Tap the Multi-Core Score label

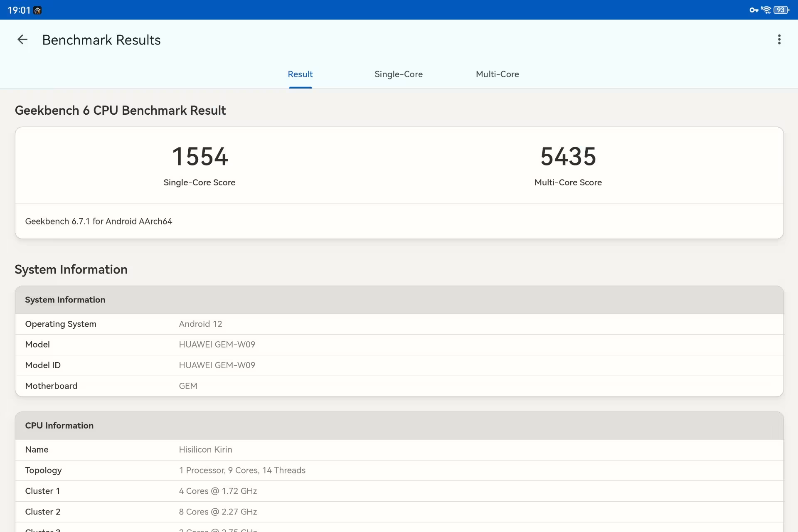coord(568,182)
